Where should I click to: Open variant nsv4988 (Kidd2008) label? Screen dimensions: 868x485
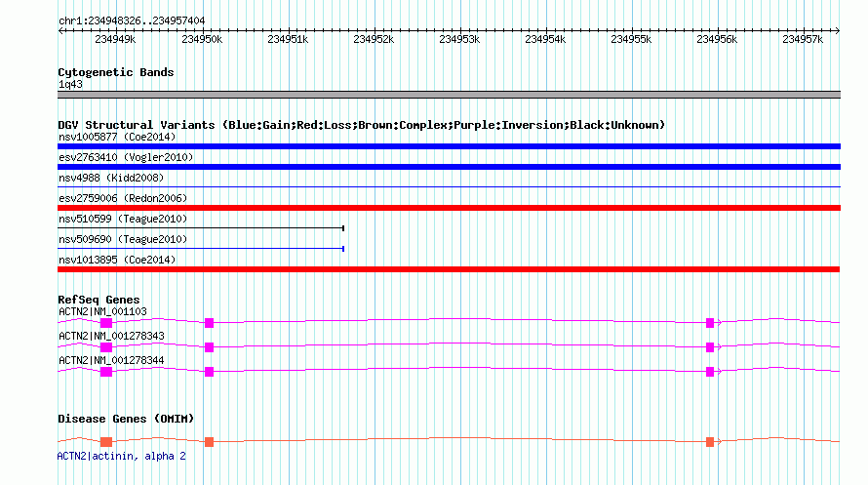pyautogui.click(x=111, y=178)
